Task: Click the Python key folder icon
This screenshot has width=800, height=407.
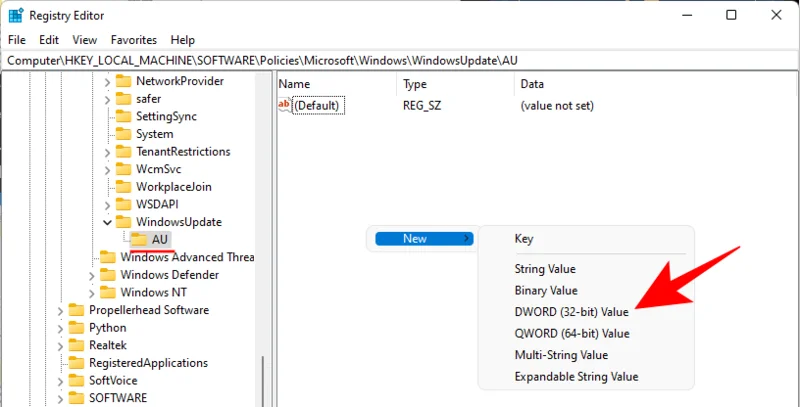Action: tap(76, 327)
